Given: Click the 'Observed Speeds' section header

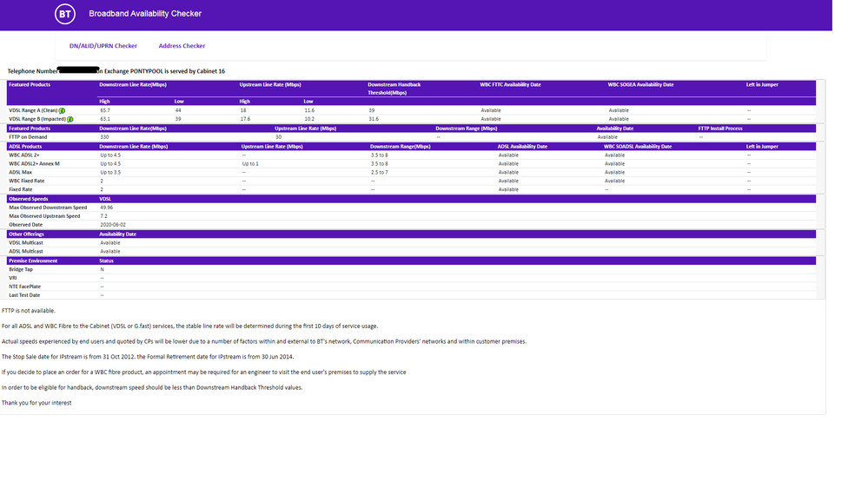Looking at the screenshot, I should coord(28,199).
